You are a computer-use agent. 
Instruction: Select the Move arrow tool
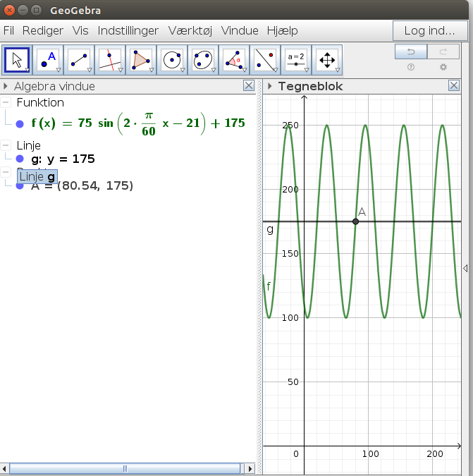pos(17,60)
